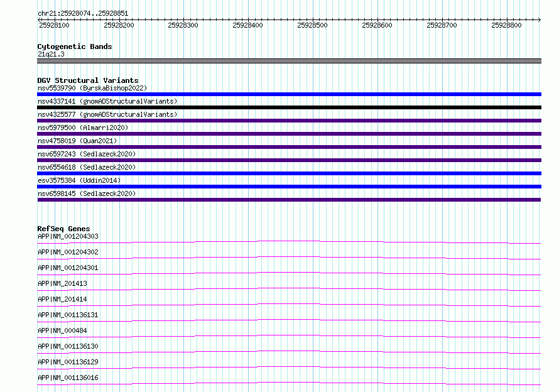The image size is (559, 392).
Task: Select the nsv6597243 (Sedlazeck2020) variant label
Action: click(87, 154)
